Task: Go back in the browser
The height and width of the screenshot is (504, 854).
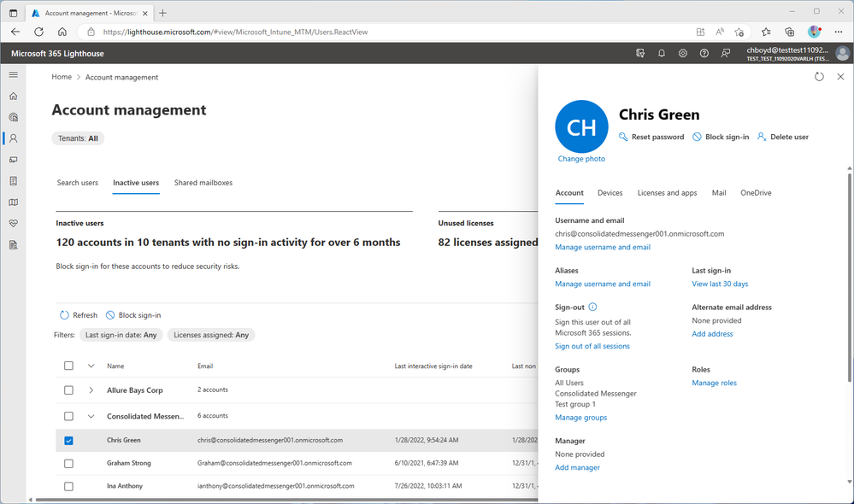Action: click(15, 32)
